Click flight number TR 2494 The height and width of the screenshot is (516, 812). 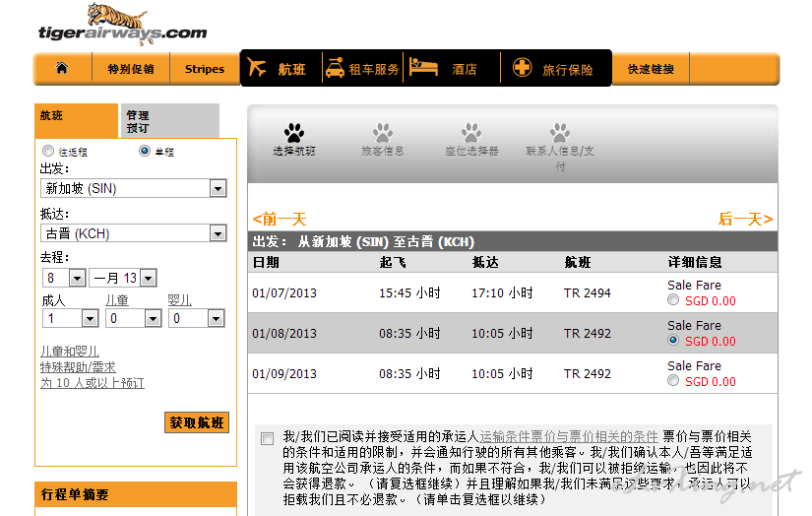(x=588, y=293)
